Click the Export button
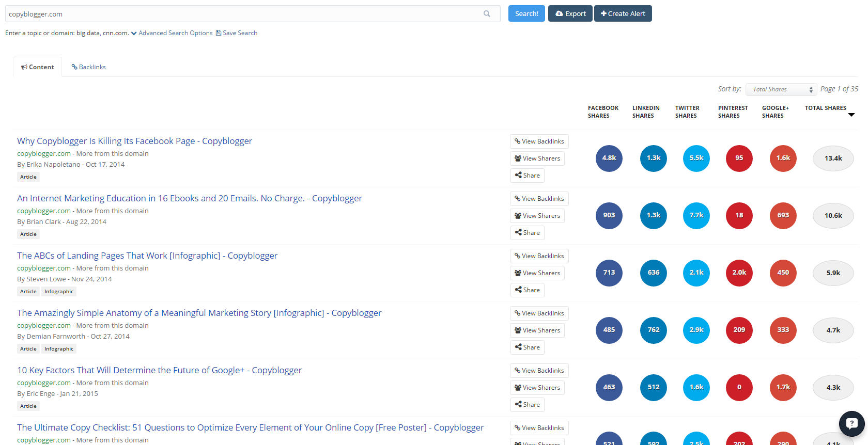The height and width of the screenshot is (445, 868). (x=570, y=14)
